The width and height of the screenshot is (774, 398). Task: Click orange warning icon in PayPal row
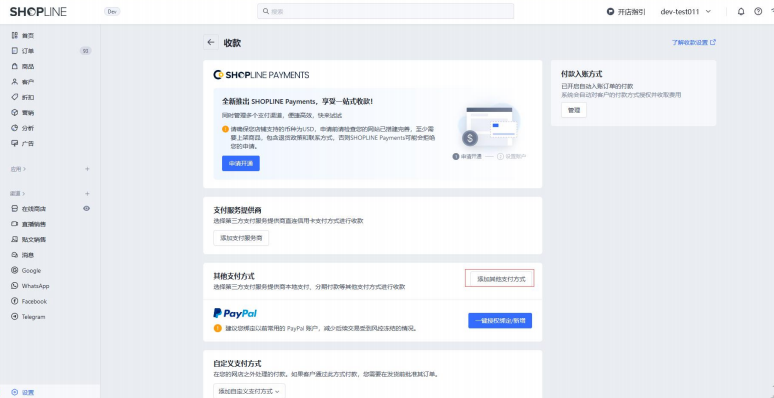point(218,328)
